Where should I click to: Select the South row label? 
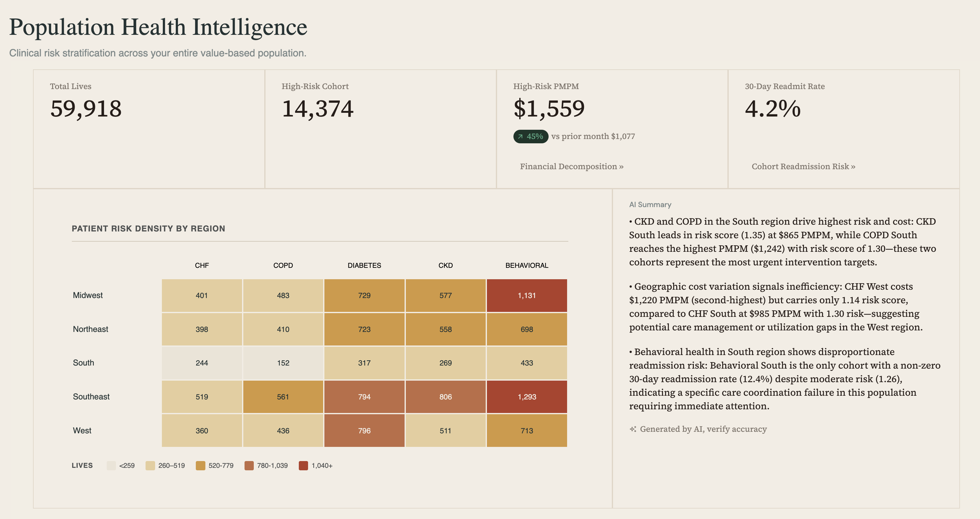pyautogui.click(x=83, y=363)
